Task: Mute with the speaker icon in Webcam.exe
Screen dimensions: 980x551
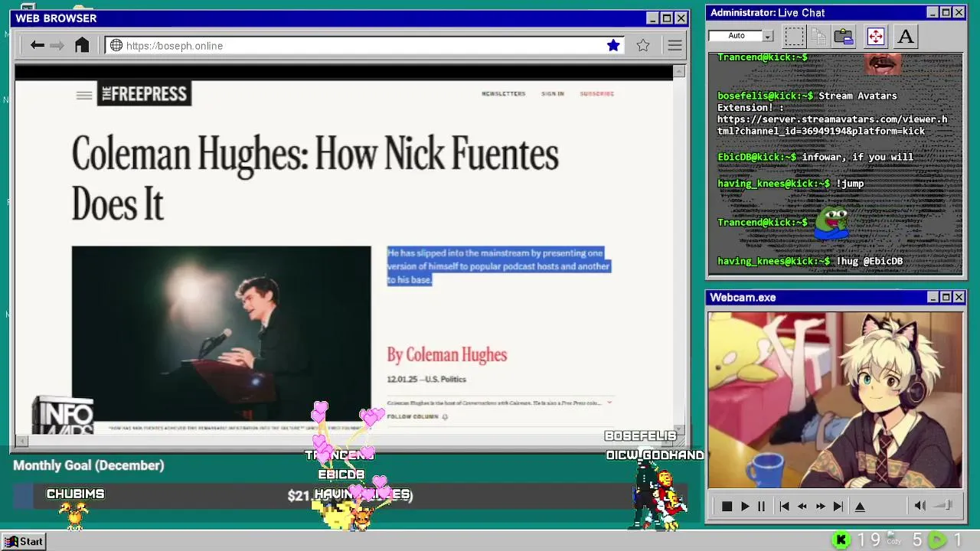Action: [x=920, y=505]
